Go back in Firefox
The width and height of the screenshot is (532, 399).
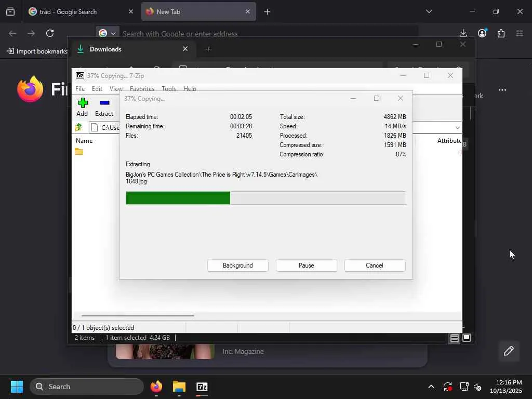[12, 33]
